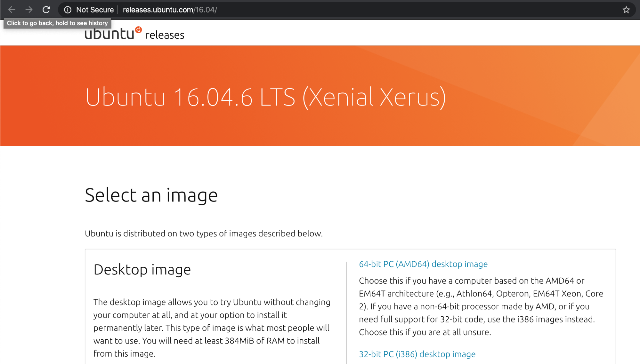Click the "Ubuntu 16.04.6 LTS (Xenial Xerus)" banner title
This screenshot has height=364, width=640.
coord(265,97)
